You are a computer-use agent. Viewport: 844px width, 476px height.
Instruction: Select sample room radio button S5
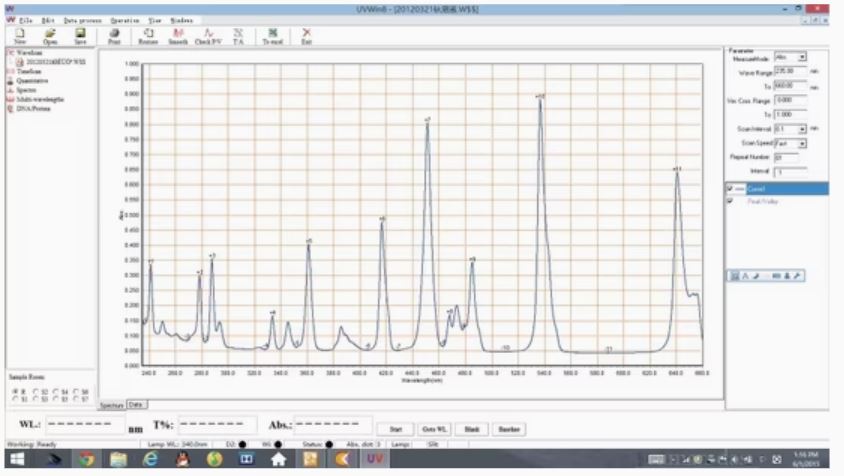click(56, 399)
